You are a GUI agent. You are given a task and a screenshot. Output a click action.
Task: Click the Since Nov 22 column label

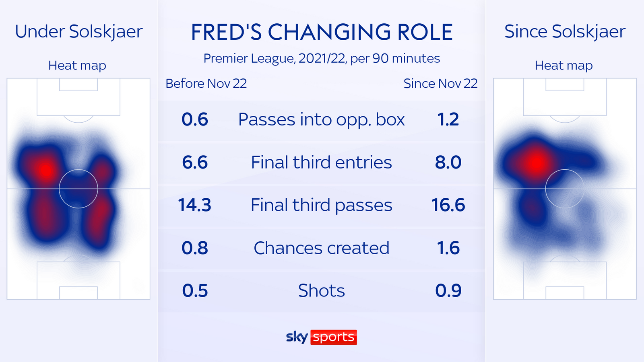click(440, 84)
